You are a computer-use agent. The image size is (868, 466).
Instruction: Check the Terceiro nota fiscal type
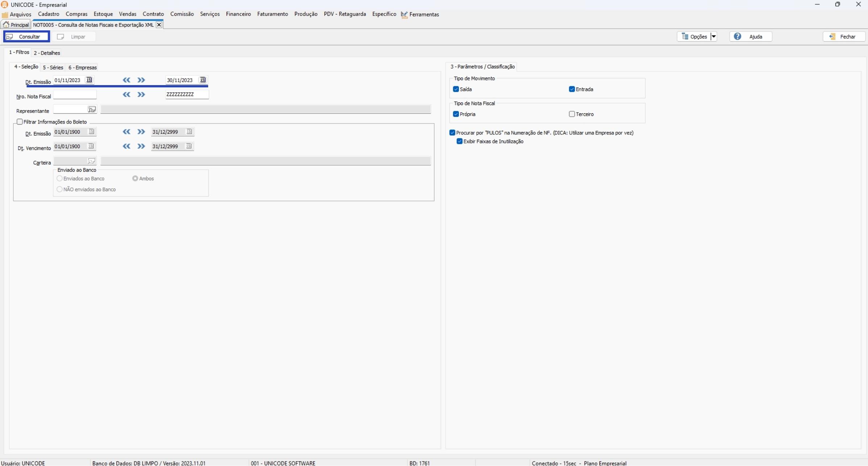coord(572,114)
